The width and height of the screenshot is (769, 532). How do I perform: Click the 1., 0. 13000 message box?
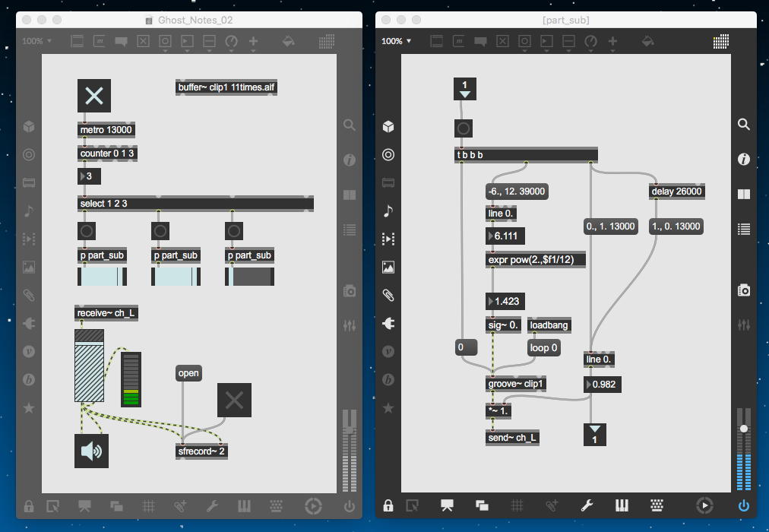pos(676,226)
